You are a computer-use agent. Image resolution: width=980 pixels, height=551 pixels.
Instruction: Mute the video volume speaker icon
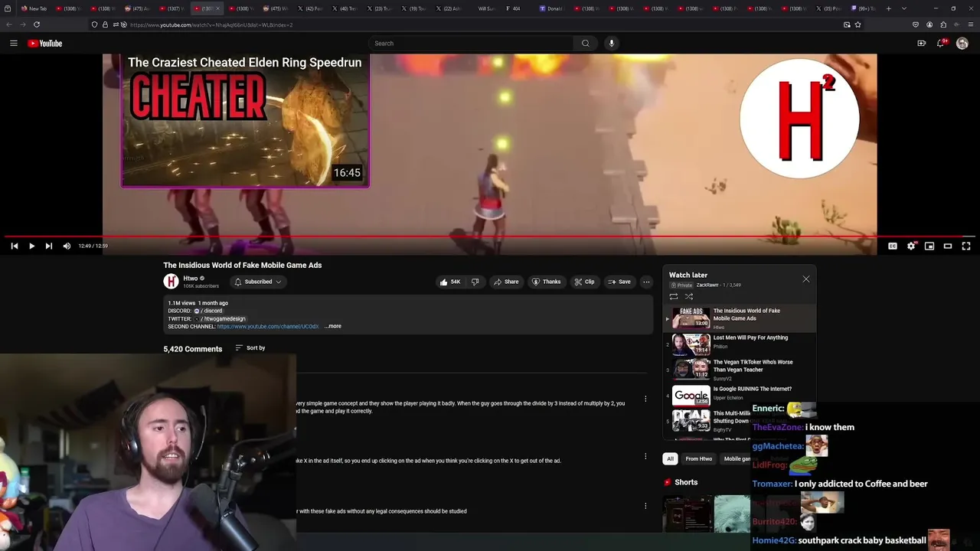[x=67, y=246]
